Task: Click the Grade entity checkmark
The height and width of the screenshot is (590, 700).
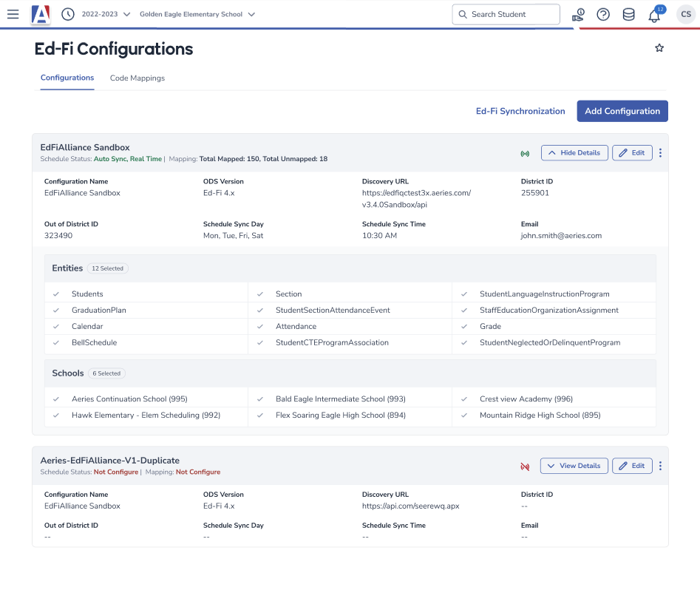Action: tap(464, 327)
